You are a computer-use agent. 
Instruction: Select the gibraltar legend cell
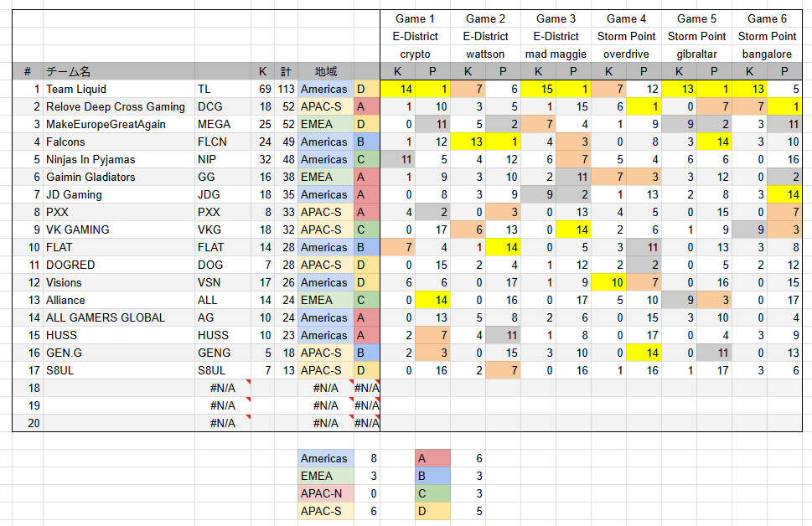[697, 54]
